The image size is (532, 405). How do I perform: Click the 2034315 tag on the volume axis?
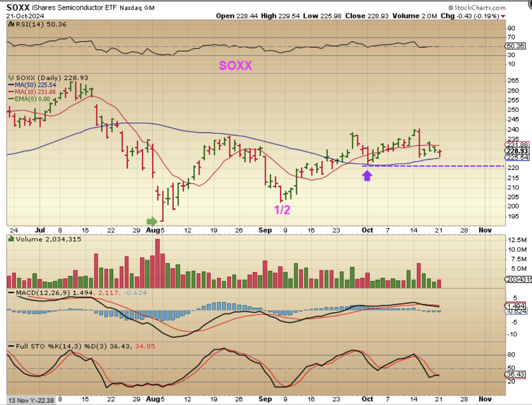[x=518, y=279]
